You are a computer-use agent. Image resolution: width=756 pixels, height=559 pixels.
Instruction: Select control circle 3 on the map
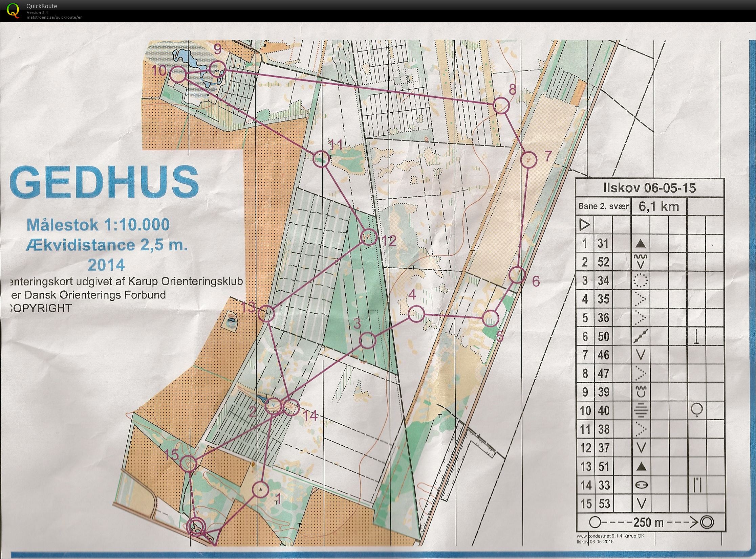[367, 340]
